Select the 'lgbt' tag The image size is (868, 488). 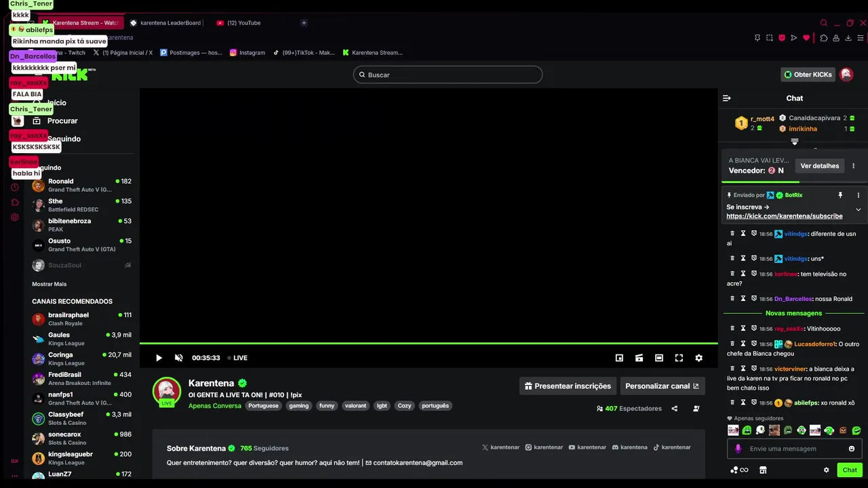click(382, 406)
